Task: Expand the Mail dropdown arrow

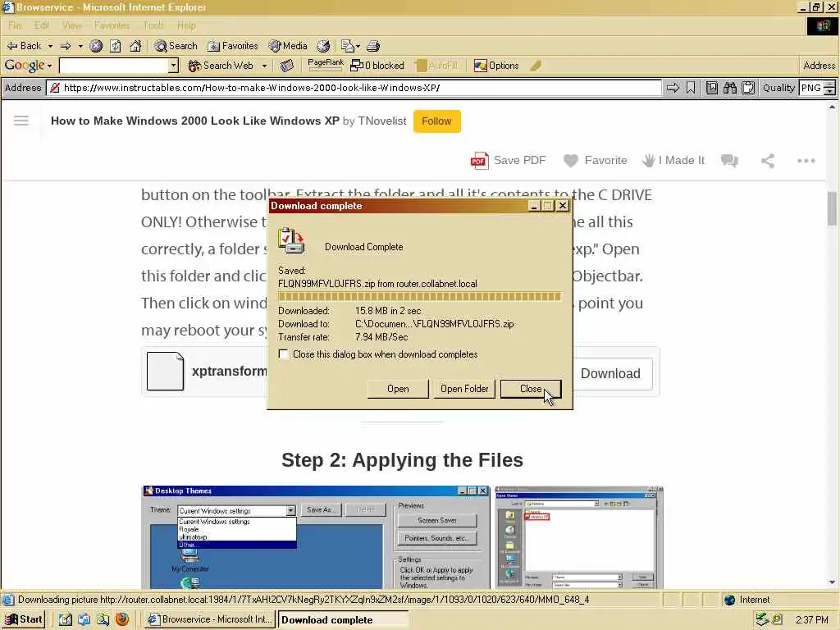Action: coord(358,46)
